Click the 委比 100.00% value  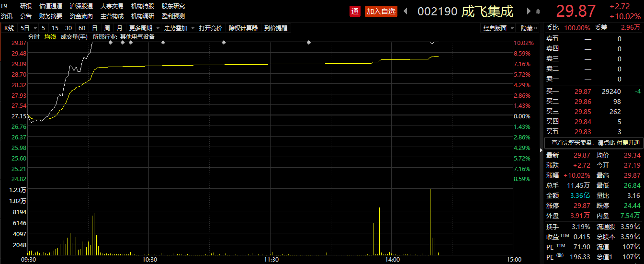577,28
